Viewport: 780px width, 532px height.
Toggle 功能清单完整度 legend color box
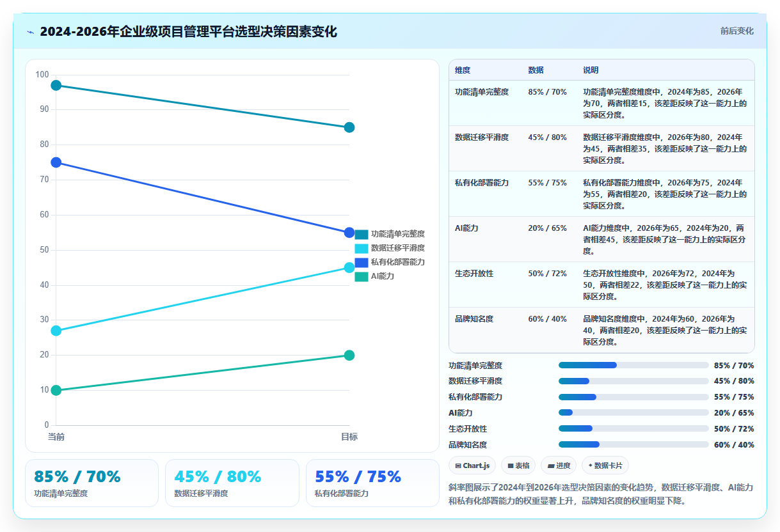pyautogui.click(x=362, y=235)
